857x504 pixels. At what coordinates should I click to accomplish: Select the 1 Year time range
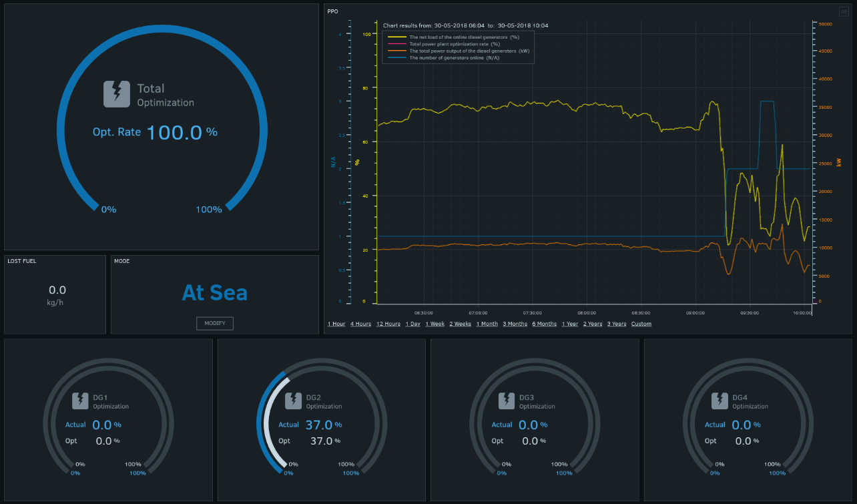569,324
